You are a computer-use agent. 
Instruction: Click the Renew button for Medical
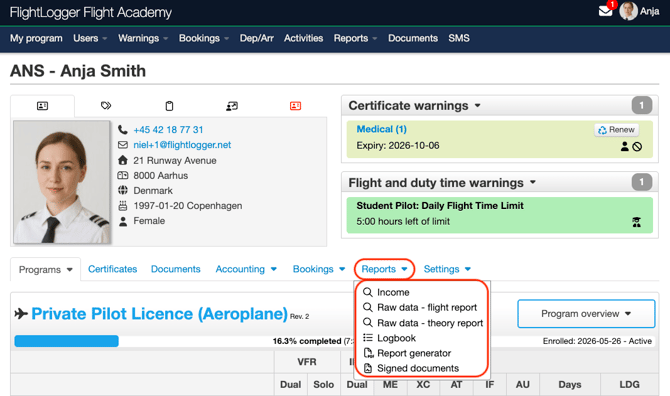click(616, 129)
